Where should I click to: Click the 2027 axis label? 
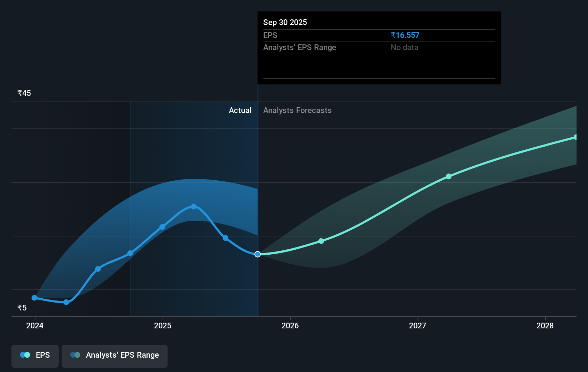(x=418, y=325)
